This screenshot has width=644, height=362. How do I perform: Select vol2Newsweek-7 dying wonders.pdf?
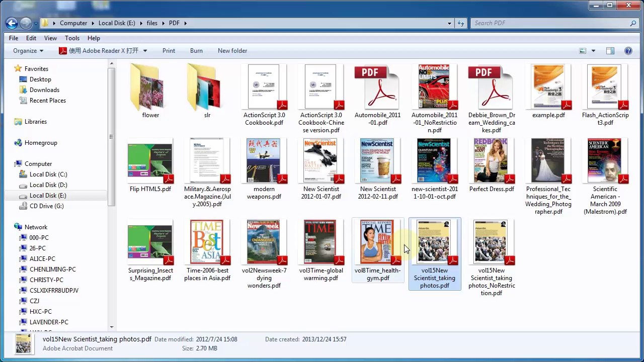pos(264,254)
